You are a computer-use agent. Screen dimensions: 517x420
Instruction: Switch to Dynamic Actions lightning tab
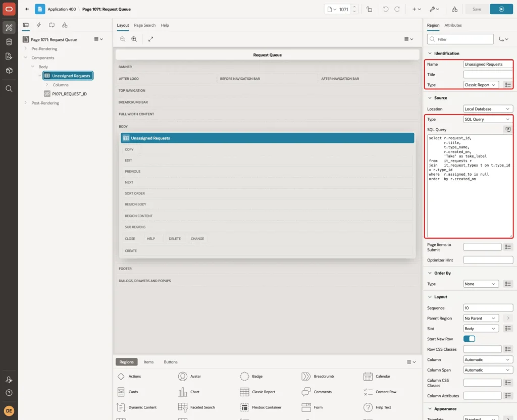(38, 25)
